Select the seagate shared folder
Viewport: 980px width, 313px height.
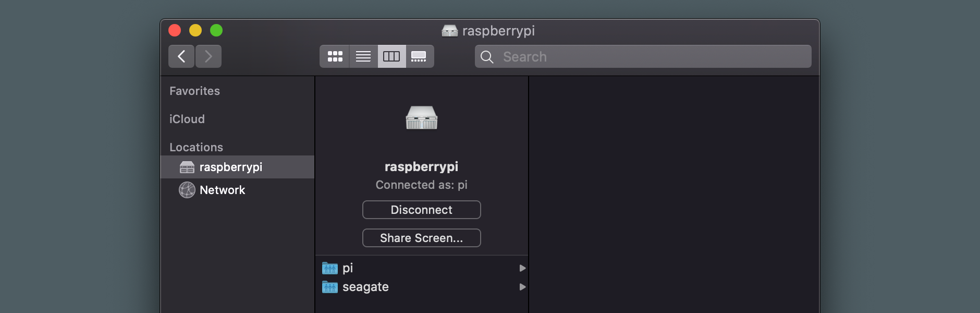click(x=422, y=287)
